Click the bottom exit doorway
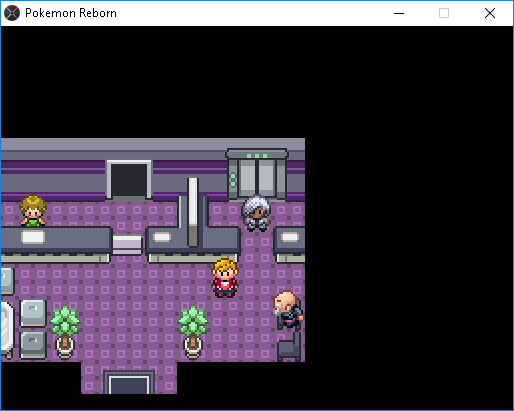Screen dimensions: 514x411 (x=129, y=382)
